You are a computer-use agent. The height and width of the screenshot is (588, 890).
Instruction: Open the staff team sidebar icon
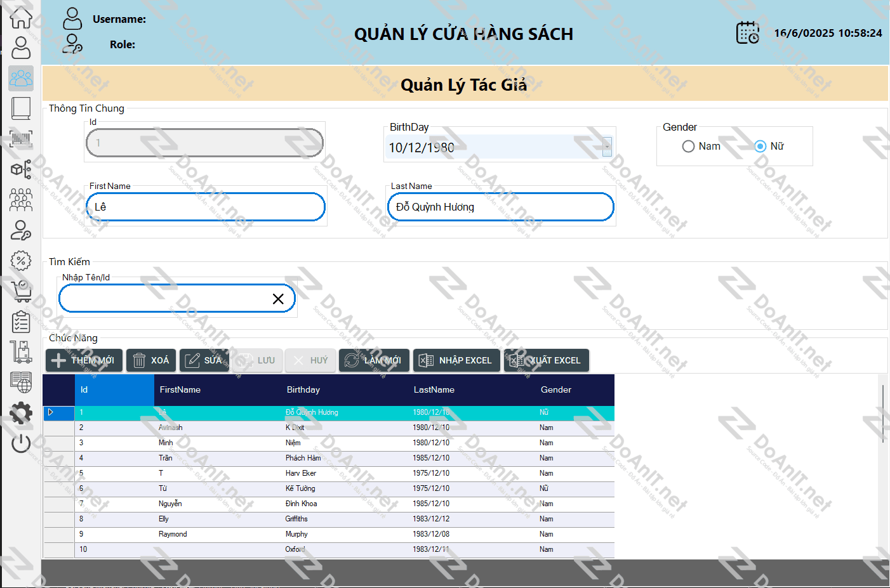[x=21, y=200]
